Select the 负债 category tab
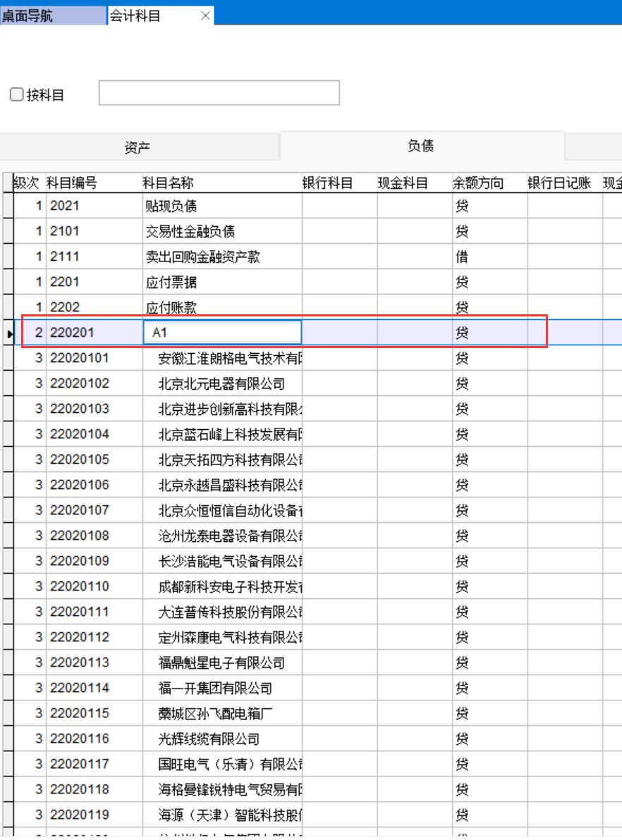The width and height of the screenshot is (622, 840). (x=421, y=146)
